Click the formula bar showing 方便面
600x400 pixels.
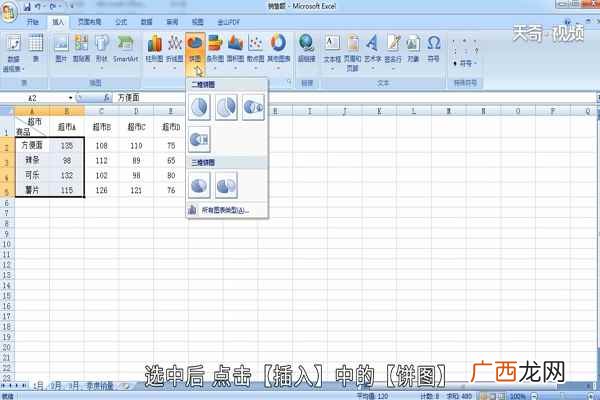click(x=354, y=98)
